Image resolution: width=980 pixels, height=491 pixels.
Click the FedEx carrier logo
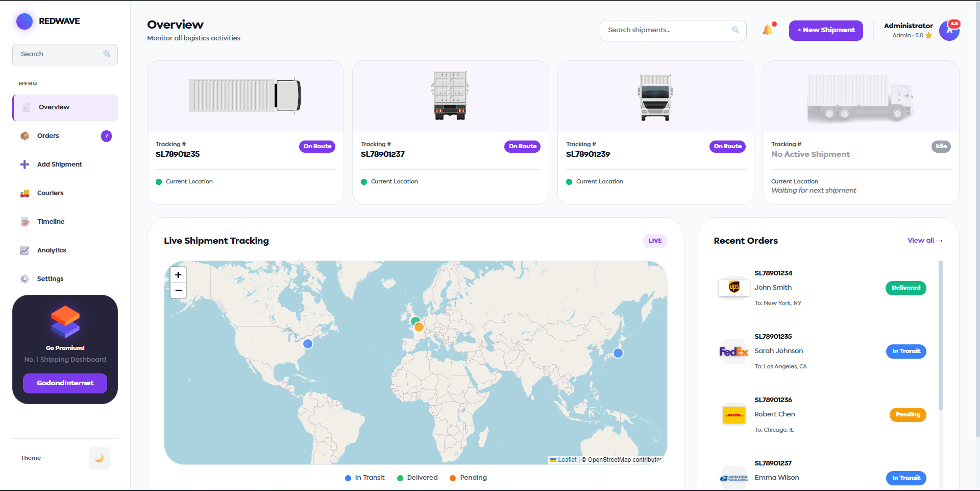pos(734,352)
